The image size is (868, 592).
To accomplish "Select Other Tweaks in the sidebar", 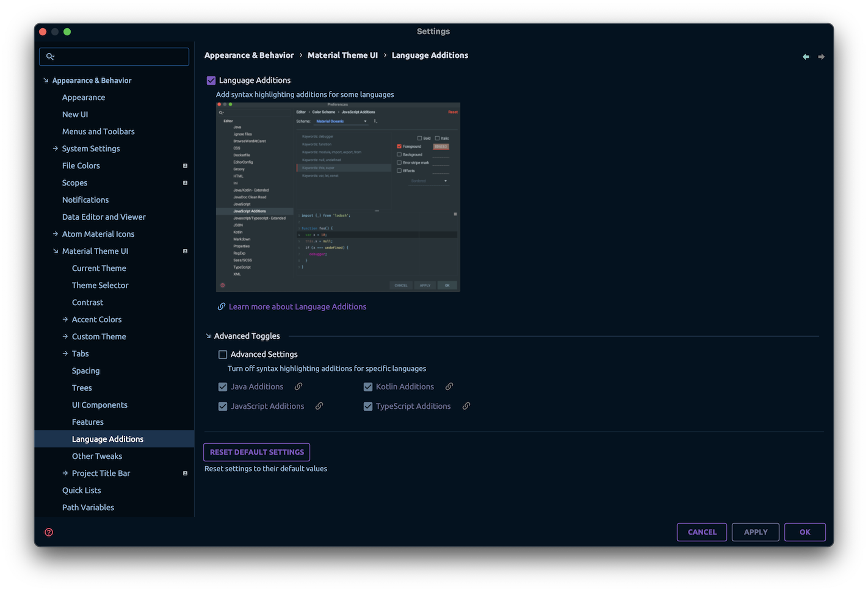I will point(96,456).
